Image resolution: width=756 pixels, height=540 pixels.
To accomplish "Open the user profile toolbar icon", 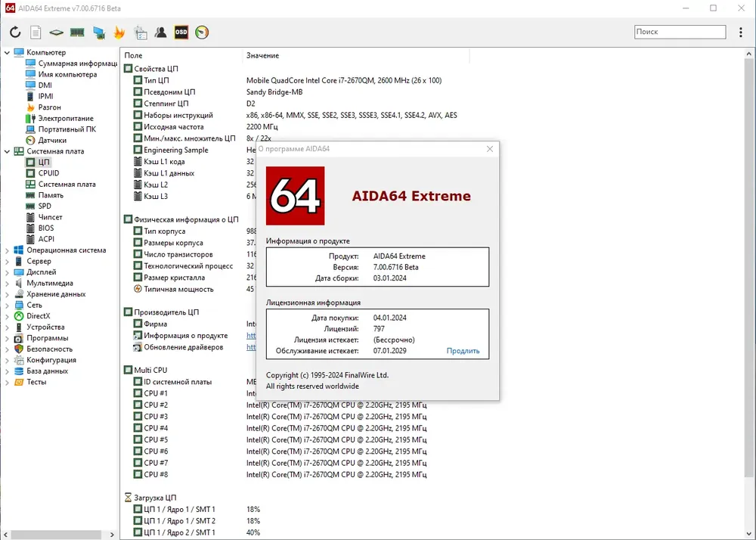I will (x=160, y=33).
